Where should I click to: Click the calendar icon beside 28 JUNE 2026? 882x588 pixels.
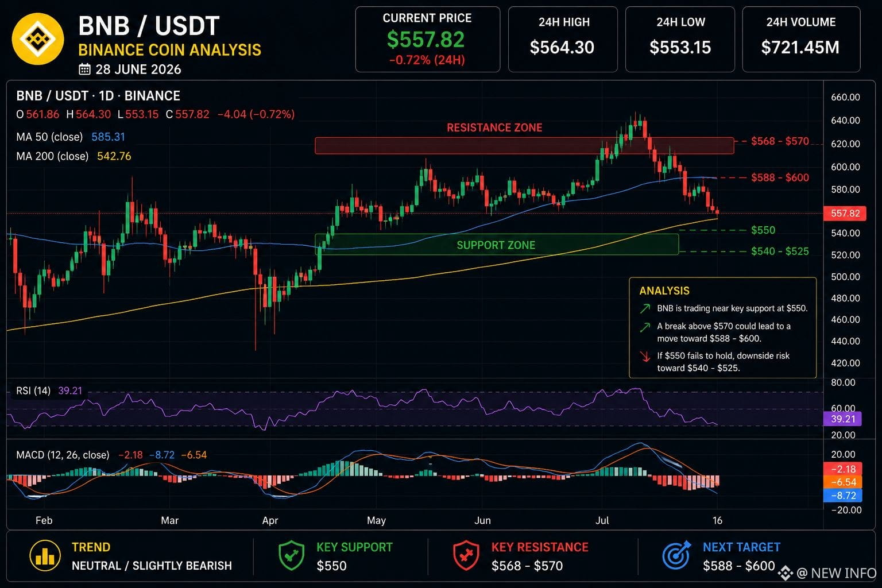click(x=84, y=69)
